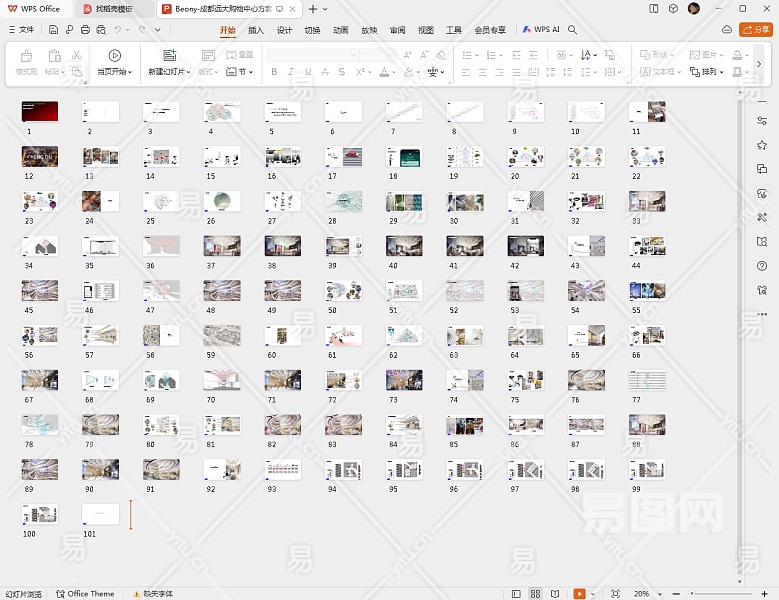
Task: Click the search magnifier icon in ribbon
Action: (573, 30)
